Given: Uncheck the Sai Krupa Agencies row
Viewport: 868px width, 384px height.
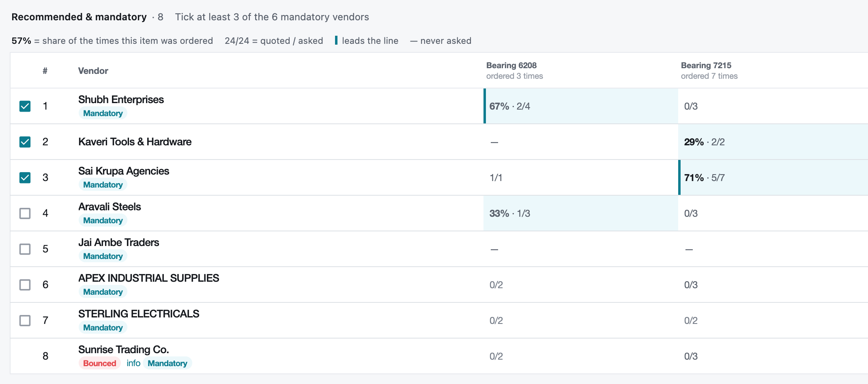Looking at the screenshot, I should [x=25, y=178].
